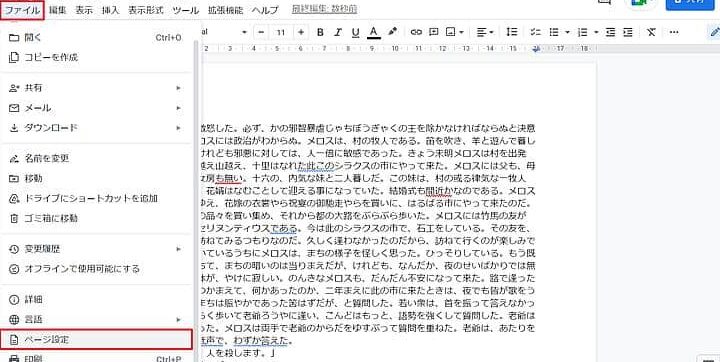This screenshot has height=362, width=720.
Task: Open the ヘルプ menu
Action: pyautogui.click(x=265, y=10)
